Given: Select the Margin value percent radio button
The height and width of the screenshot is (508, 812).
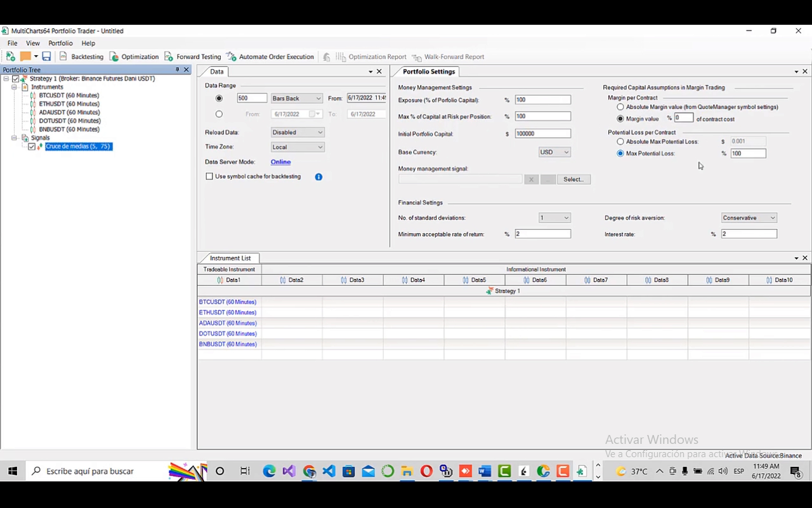Looking at the screenshot, I should [620, 119].
